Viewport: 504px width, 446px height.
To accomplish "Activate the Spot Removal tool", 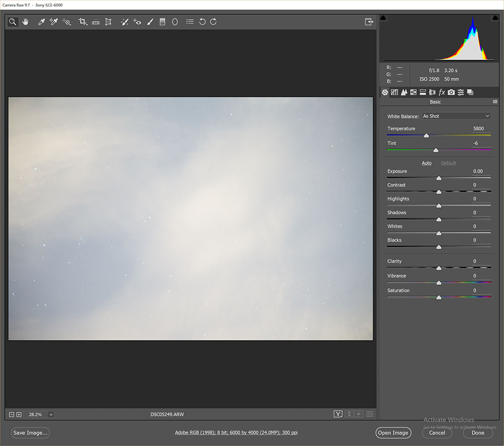I will click(125, 22).
